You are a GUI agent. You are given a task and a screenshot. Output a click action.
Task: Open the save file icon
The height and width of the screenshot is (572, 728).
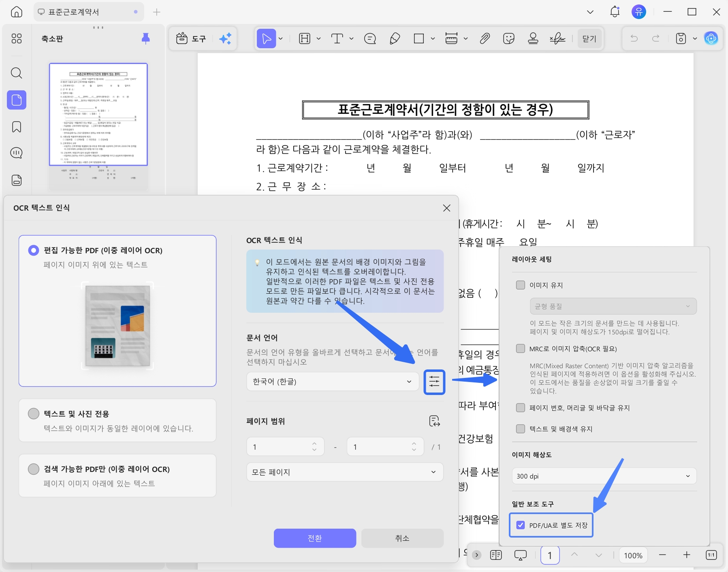(x=681, y=38)
